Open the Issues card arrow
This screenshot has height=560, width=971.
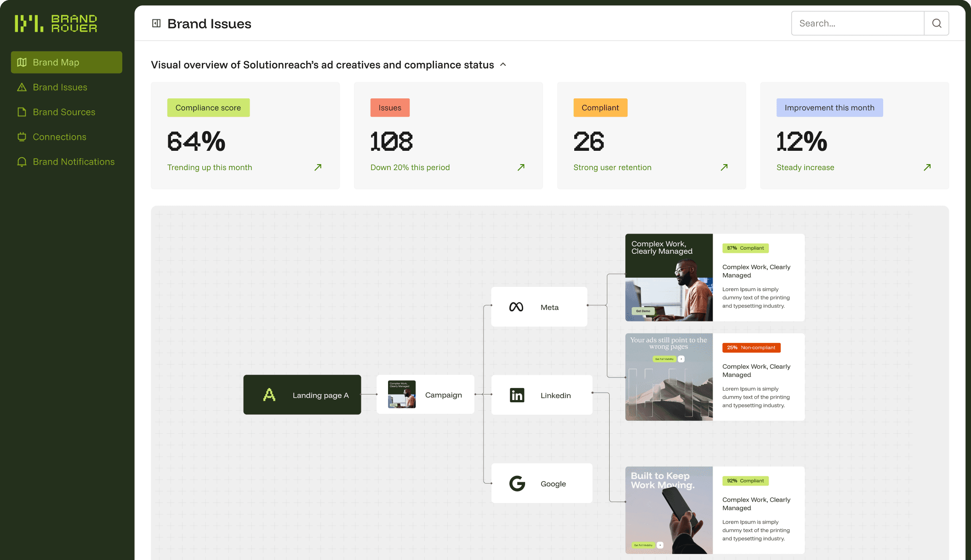coord(521,167)
